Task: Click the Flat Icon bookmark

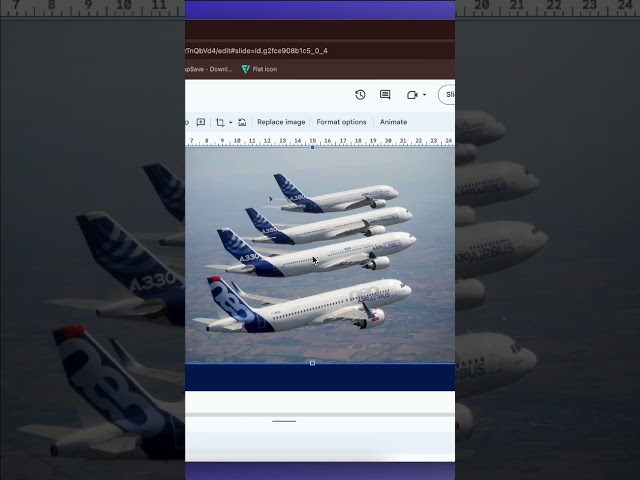Action: pyautogui.click(x=260, y=69)
